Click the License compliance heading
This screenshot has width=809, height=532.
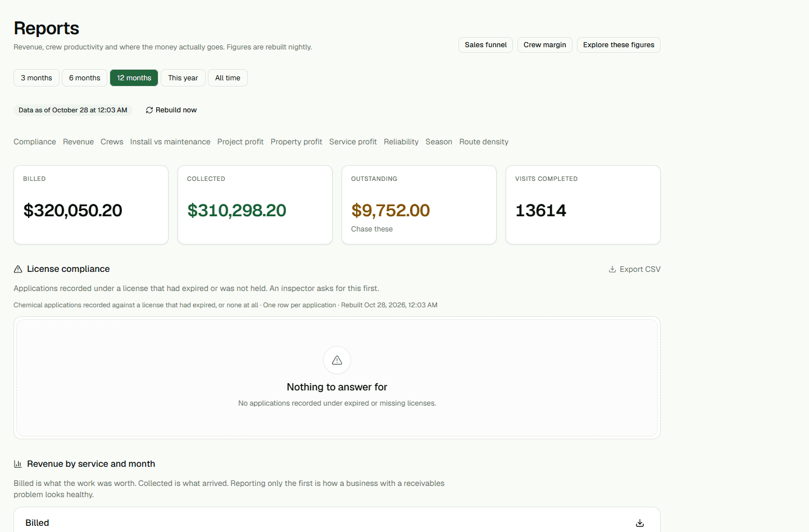click(x=69, y=269)
